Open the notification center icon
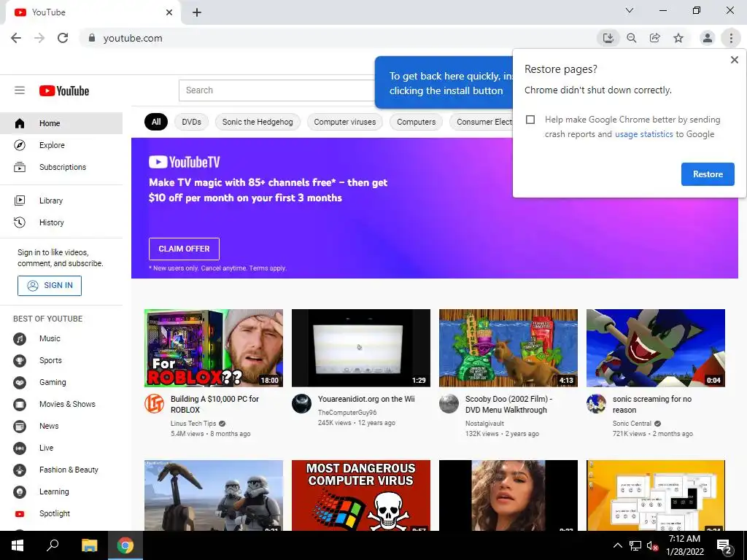Viewport: 747px width, 560px height. (x=725, y=547)
